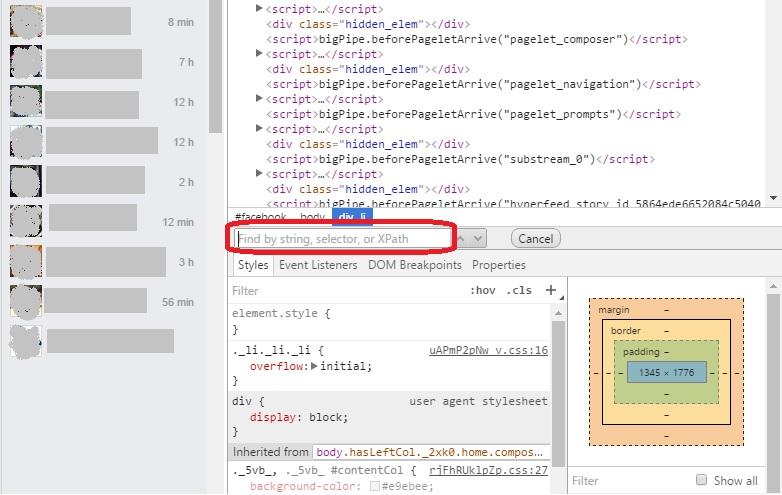Select the Properties tab
The height and width of the screenshot is (495, 782).
(498, 265)
